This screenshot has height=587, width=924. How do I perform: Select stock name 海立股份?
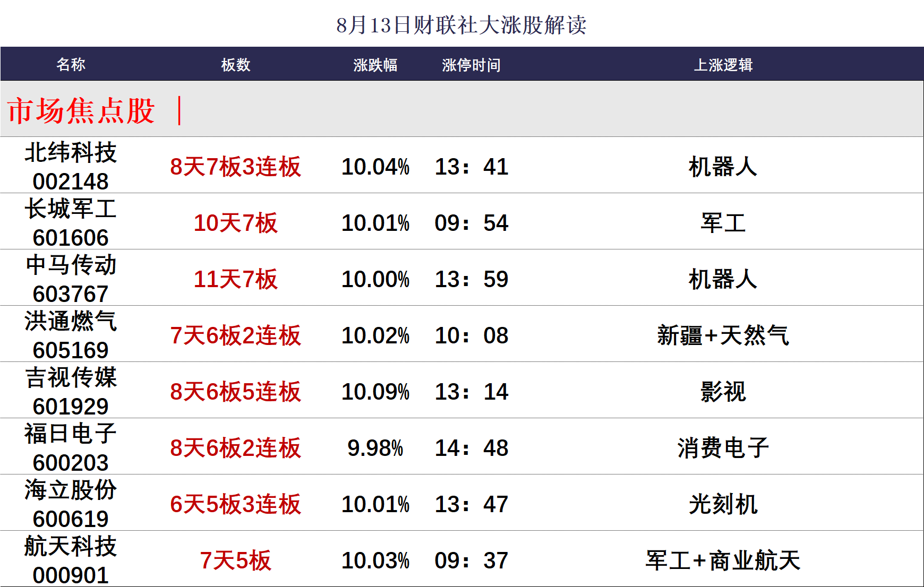click(71, 490)
